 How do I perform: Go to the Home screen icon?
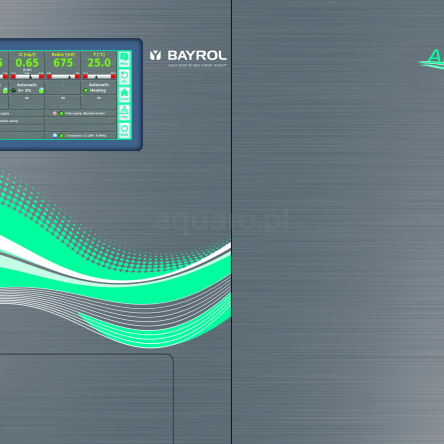click(124, 95)
